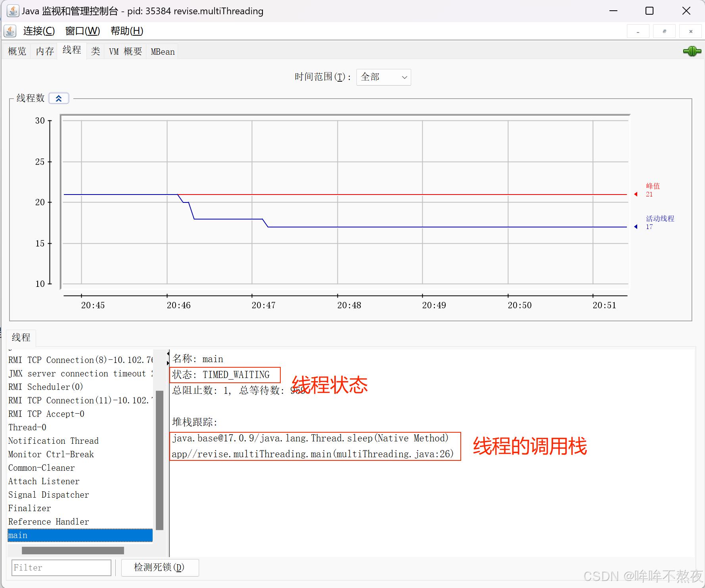705x588 pixels.
Task: Click the green connection status icon
Action: 692,51
